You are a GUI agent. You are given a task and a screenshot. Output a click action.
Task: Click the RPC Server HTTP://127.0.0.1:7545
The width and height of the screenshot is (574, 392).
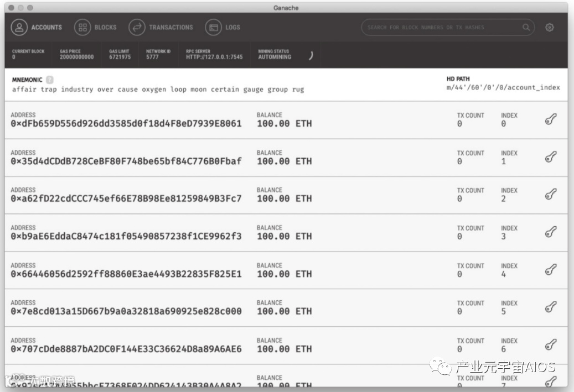coord(214,57)
